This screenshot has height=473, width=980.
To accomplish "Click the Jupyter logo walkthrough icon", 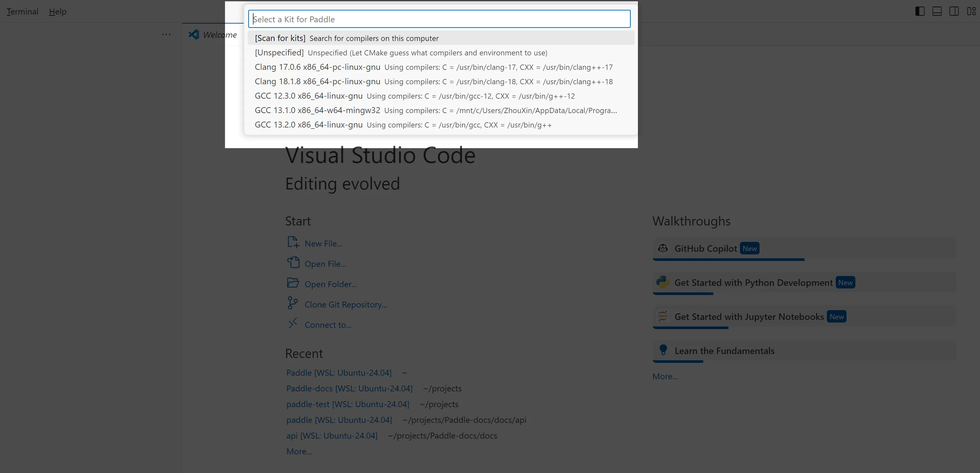I will pyautogui.click(x=663, y=316).
